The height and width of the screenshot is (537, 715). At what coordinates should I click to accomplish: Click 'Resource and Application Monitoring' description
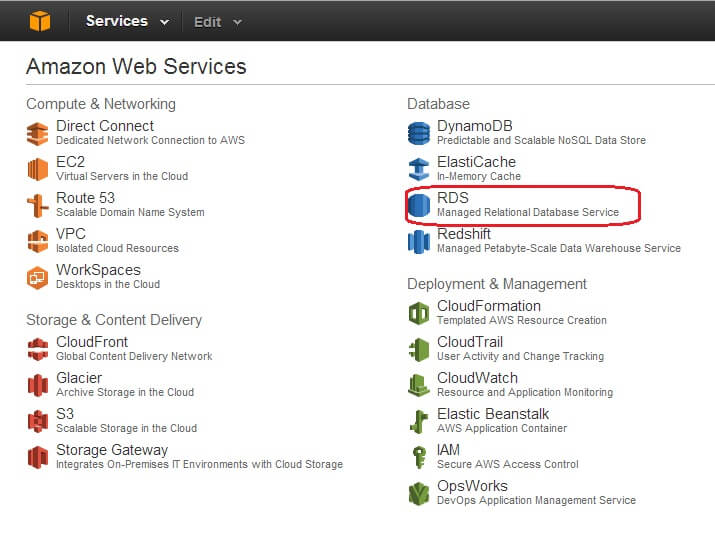(525, 392)
